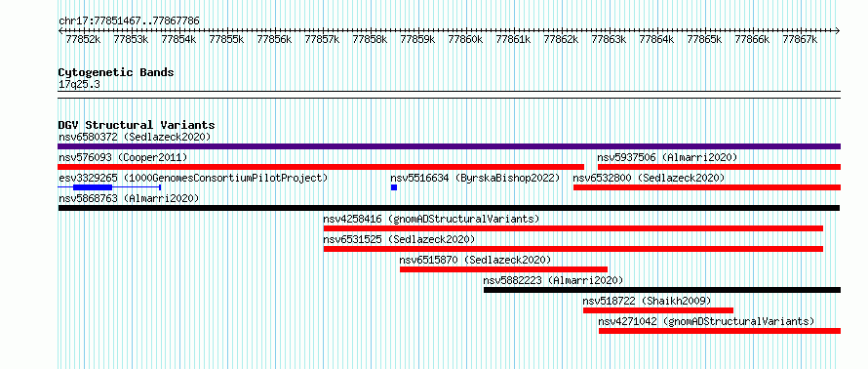The width and height of the screenshot is (868, 369).
Task: Click the 77856k ruler tick label
Action: click(x=275, y=39)
